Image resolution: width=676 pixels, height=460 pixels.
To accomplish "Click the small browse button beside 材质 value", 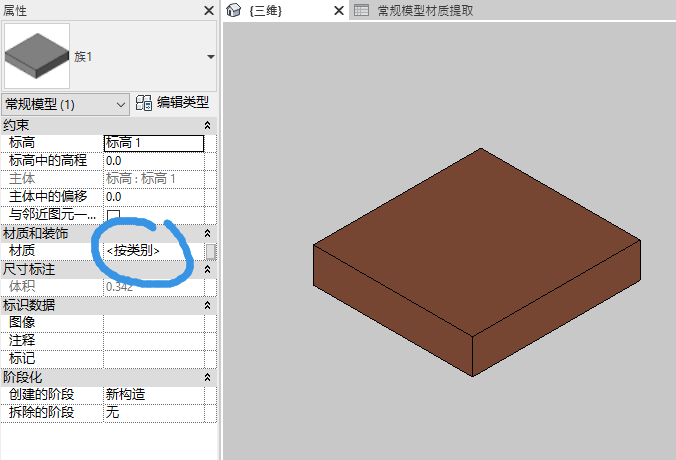I will tap(210, 251).
